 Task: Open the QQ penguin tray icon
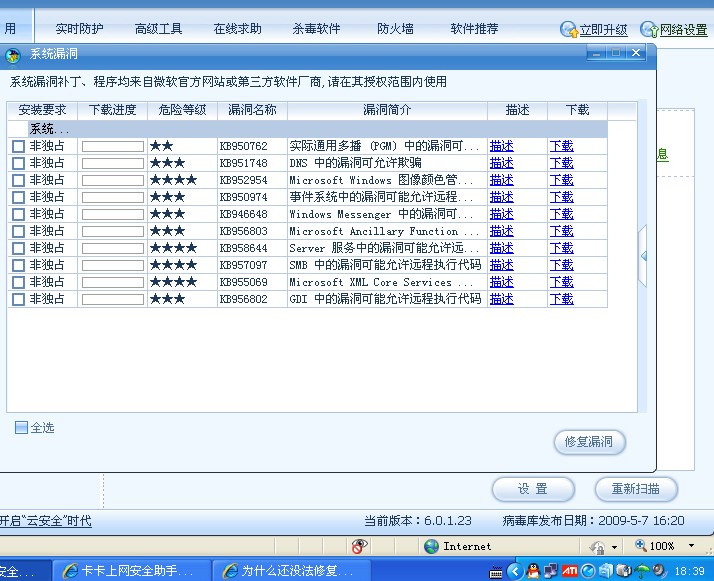coord(533,571)
